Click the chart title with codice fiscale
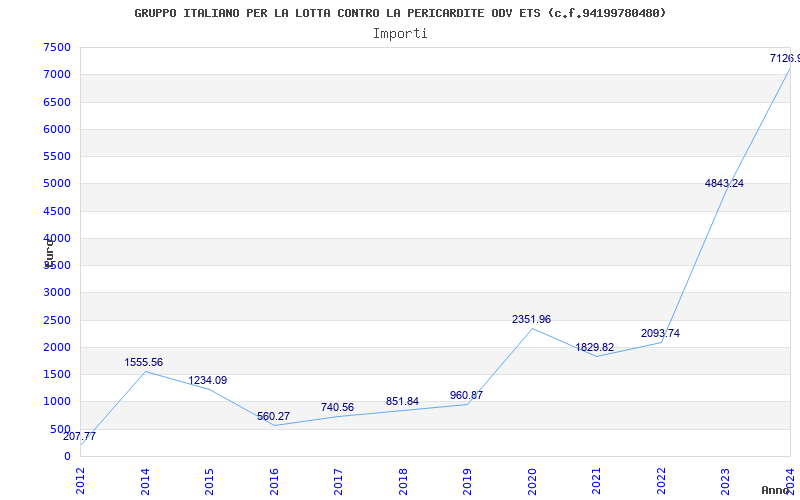Image resolution: width=800 pixels, height=500 pixels. 401,13
